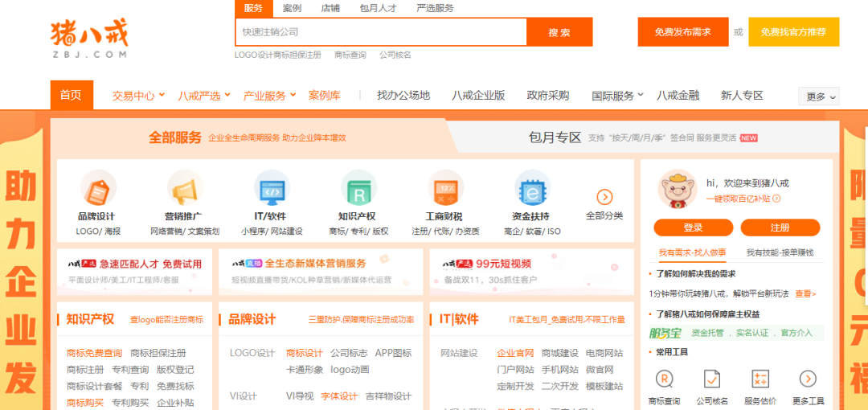Open the 服务估价 calculator tool icon
The width and height of the screenshot is (868, 410).
pyautogui.click(x=760, y=379)
